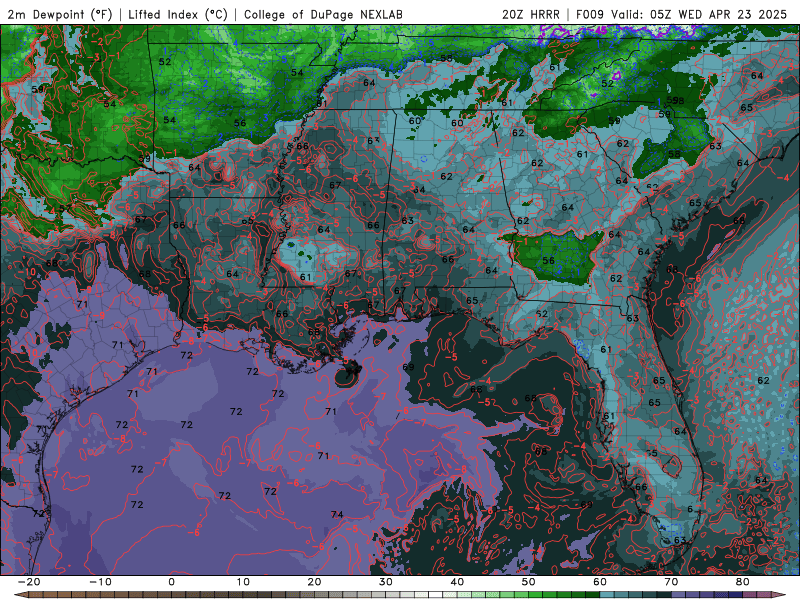Viewport: 800px width, 600px height.
Task: Click 'College of DuPage NEXLAB' label
Action: click(323, 14)
